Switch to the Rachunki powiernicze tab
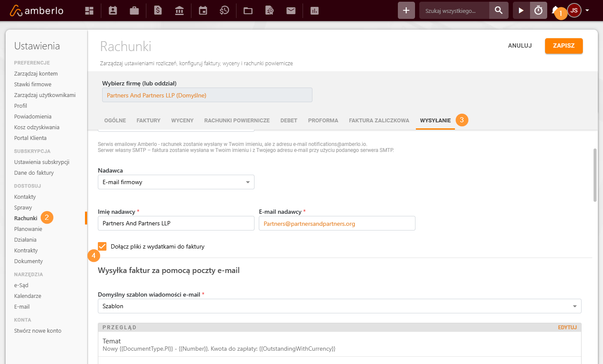 [237, 121]
